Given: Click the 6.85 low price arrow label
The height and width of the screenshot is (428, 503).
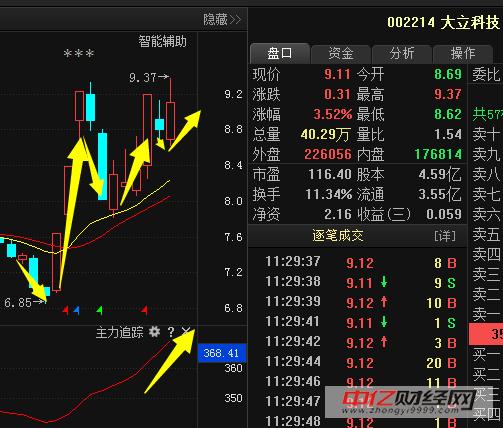Looking at the screenshot, I should pyautogui.click(x=23, y=303).
